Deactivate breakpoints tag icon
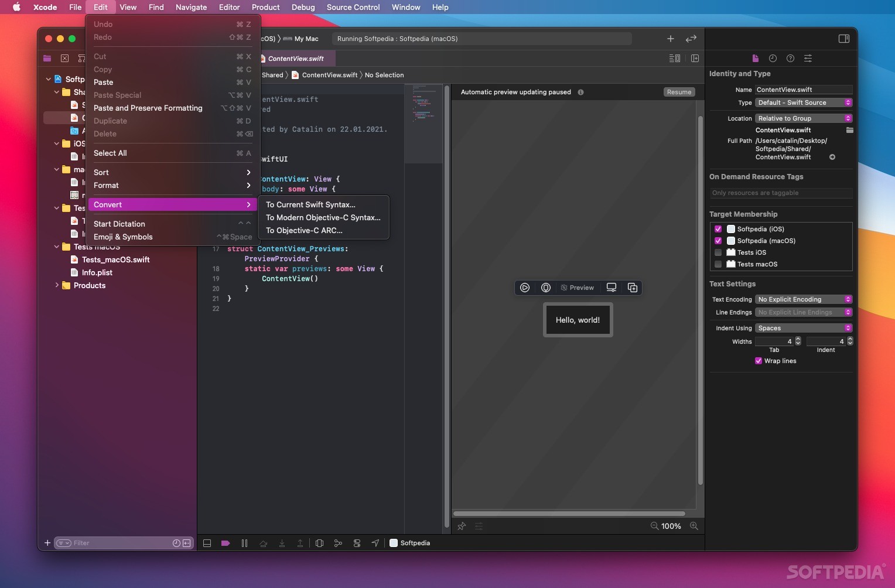The height and width of the screenshot is (588, 895). 226,543
